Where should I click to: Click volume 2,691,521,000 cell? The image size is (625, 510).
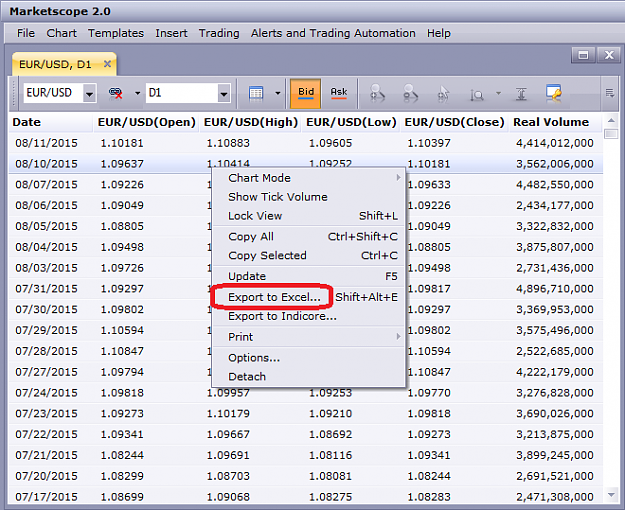tap(554, 476)
